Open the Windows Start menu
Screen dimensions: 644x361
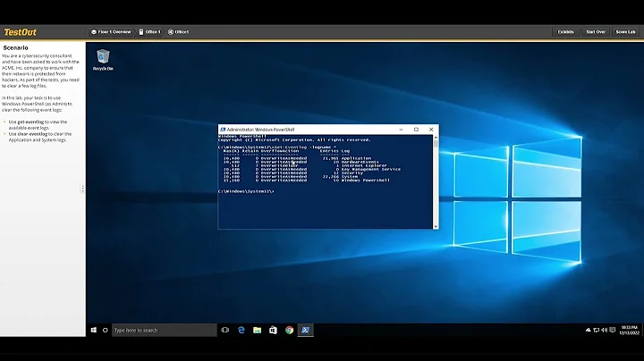pos(94,331)
